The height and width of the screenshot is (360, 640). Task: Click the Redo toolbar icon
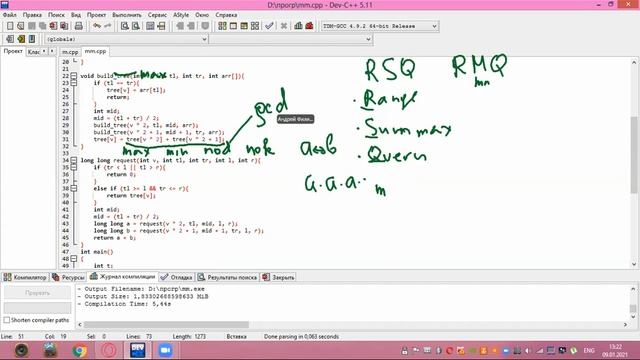[x=108, y=26]
